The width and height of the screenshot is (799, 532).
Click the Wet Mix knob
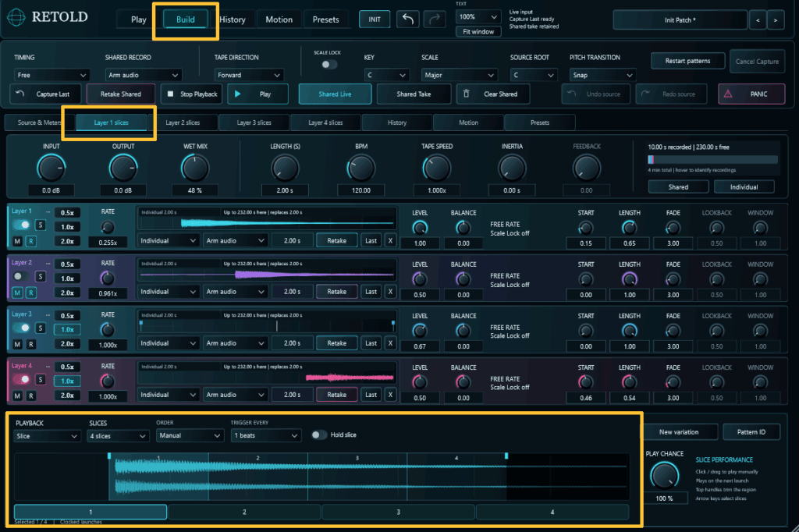pos(195,168)
